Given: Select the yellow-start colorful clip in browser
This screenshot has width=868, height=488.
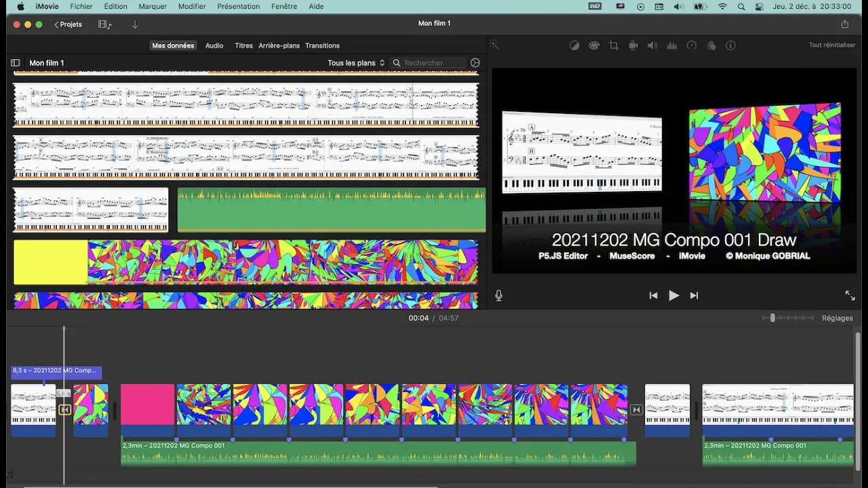Looking at the screenshot, I should (x=245, y=262).
